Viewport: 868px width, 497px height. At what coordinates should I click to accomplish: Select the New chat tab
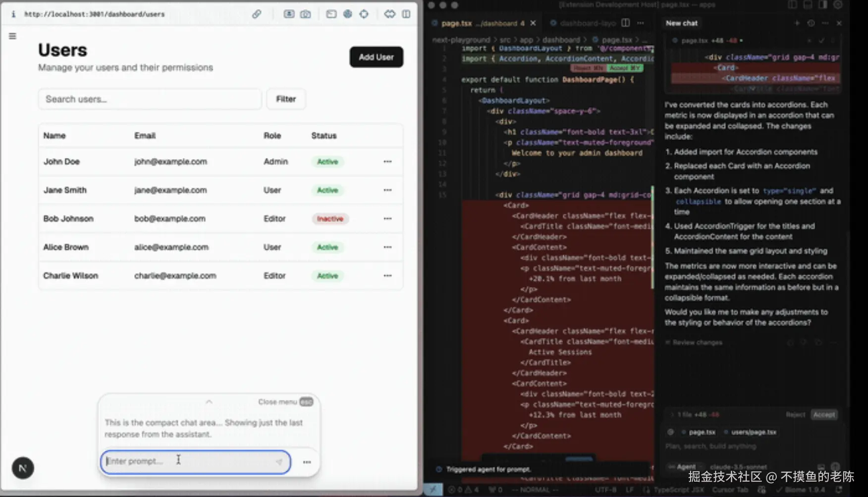pyautogui.click(x=681, y=23)
